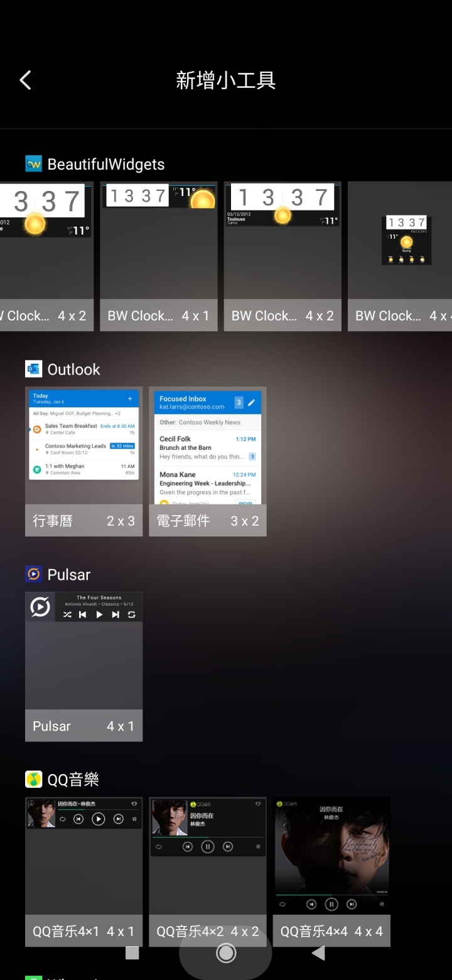Tap shuffle in the Pulsar widget preview
The height and width of the screenshot is (980, 452).
pyautogui.click(x=67, y=615)
